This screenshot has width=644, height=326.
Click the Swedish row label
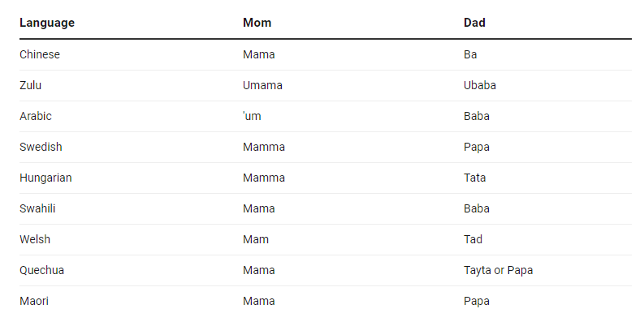(x=41, y=147)
